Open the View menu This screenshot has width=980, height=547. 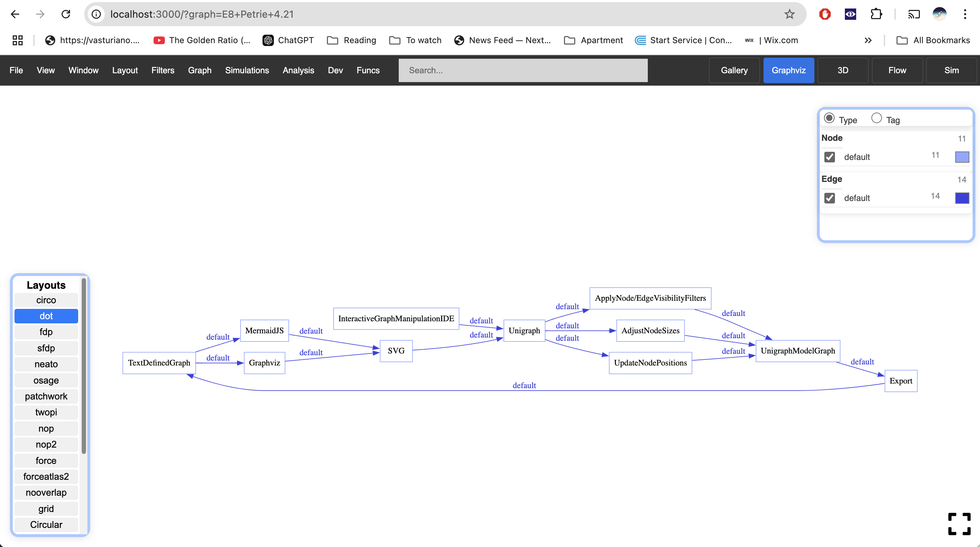[x=46, y=70]
